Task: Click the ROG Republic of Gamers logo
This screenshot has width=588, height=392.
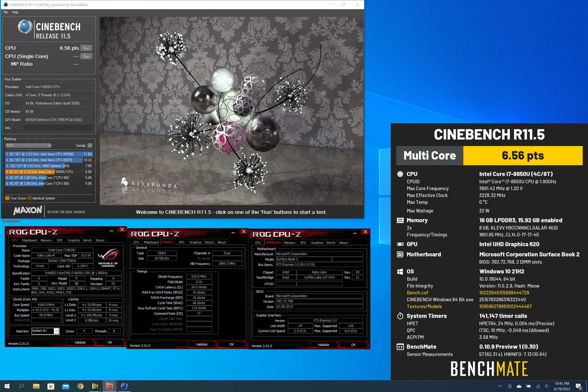Action: pyautogui.click(x=108, y=258)
